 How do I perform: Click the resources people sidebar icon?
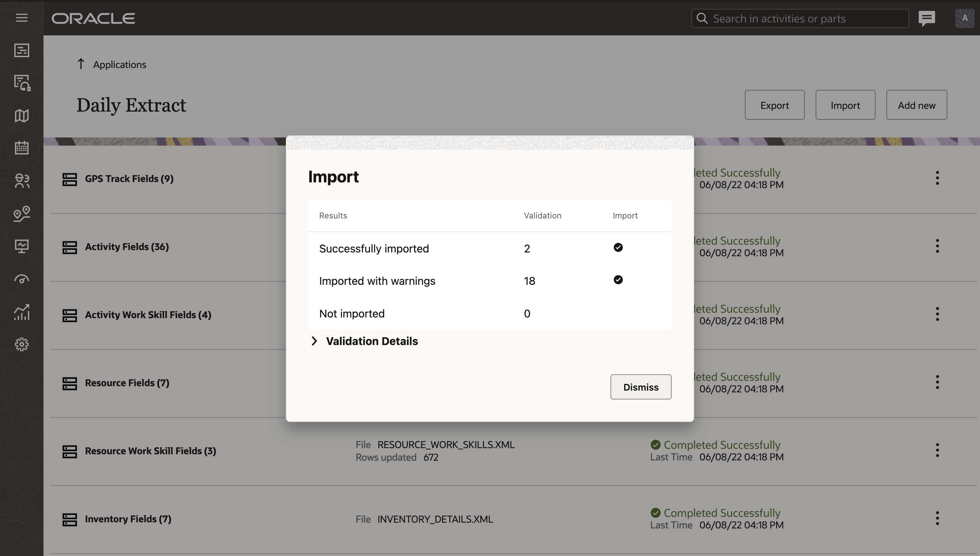pyautogui.click(x=22, y=181)
